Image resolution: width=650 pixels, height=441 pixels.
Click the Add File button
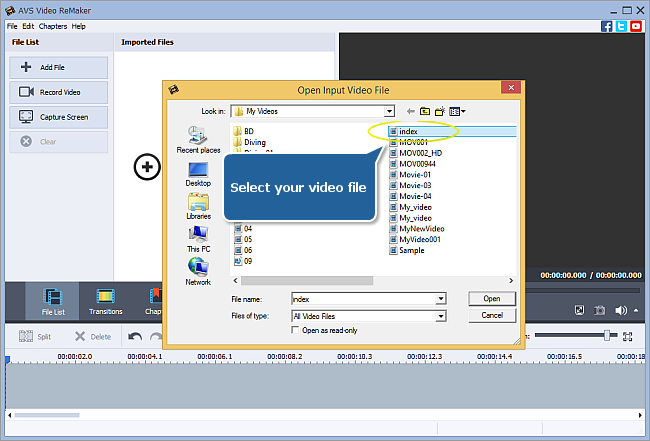pos(58,67)
